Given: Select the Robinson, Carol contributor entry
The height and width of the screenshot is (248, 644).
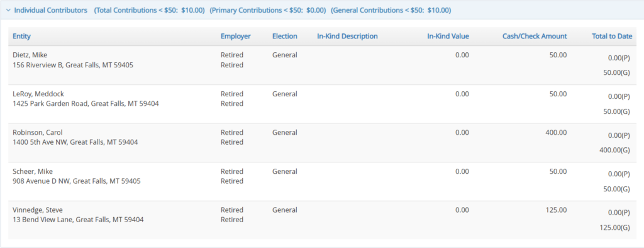Looking at the screenshot, I should pyautogui.click(x=322, y=143).
